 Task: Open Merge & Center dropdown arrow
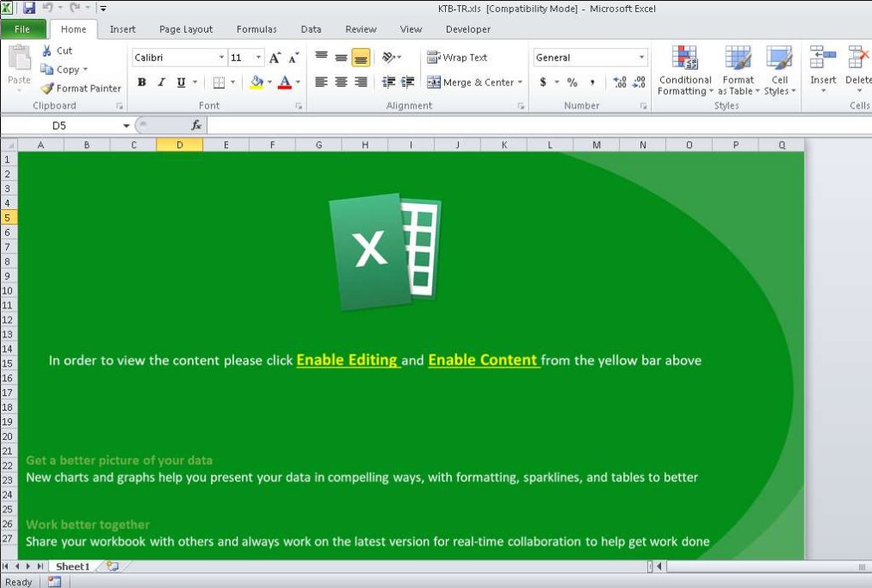tap(521, 83)
